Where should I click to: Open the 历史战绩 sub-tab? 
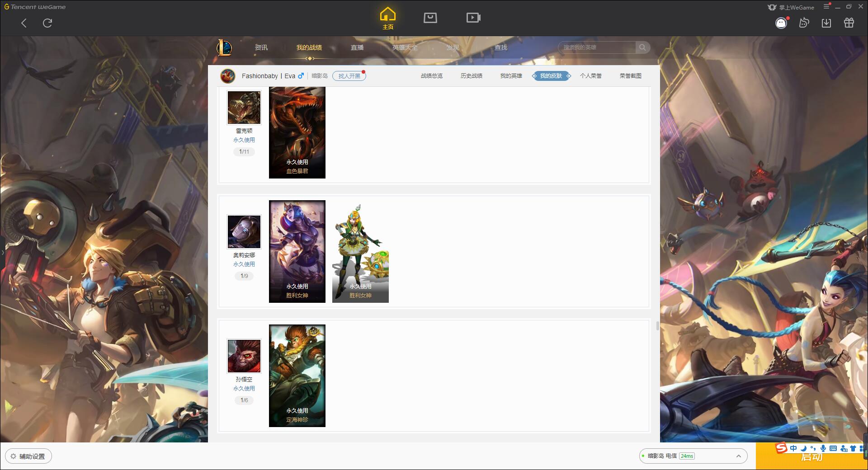click(x=472, y=76)
